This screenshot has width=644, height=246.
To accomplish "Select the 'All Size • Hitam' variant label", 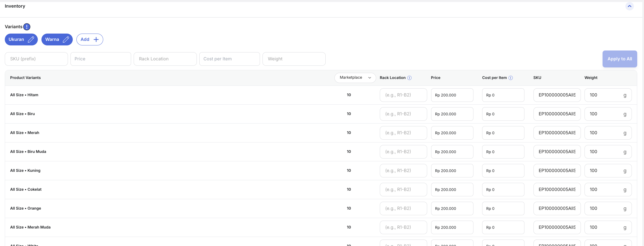I will coord(24,95).
